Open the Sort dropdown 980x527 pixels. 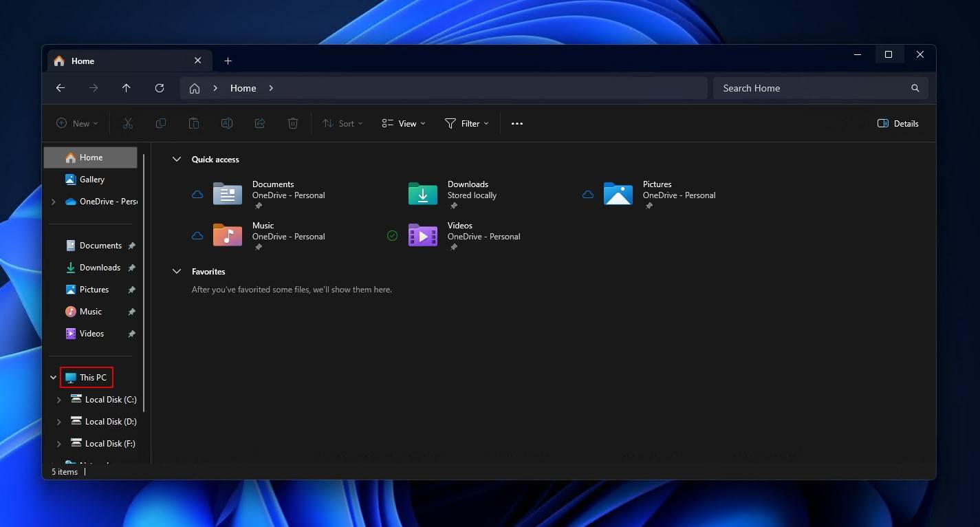click(x=342, y=123)
